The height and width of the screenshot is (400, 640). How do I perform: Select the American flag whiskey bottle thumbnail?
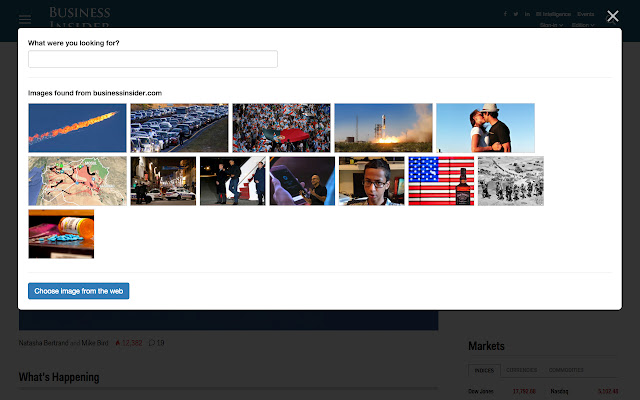point(442,181)
